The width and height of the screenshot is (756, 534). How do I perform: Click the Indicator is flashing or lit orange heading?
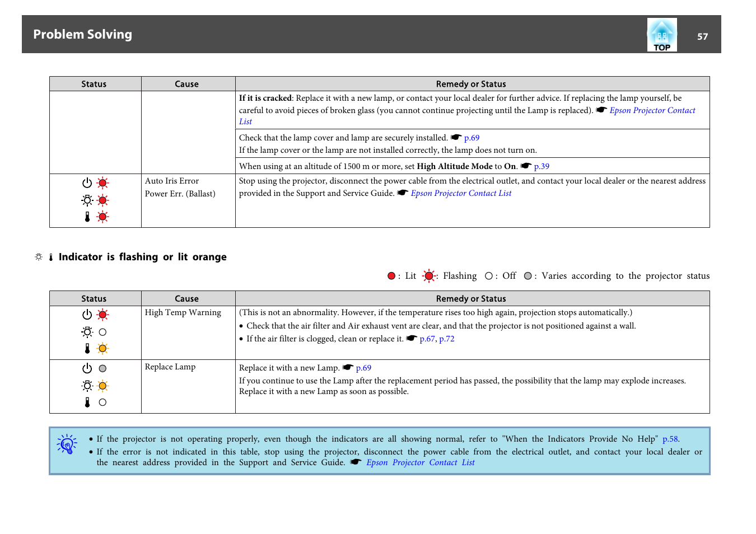143,257
